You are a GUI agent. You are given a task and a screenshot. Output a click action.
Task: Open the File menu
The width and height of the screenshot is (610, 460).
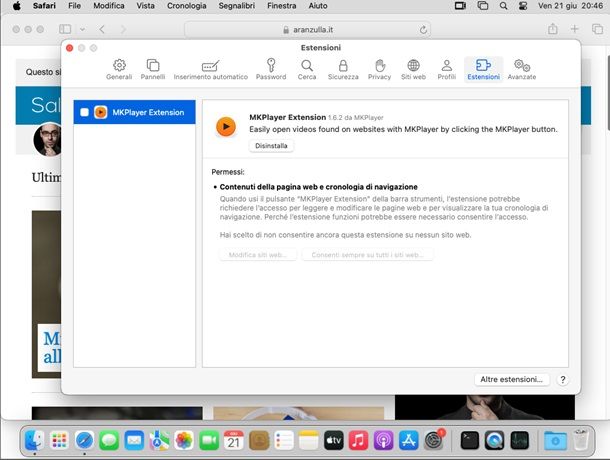[74, 6]
